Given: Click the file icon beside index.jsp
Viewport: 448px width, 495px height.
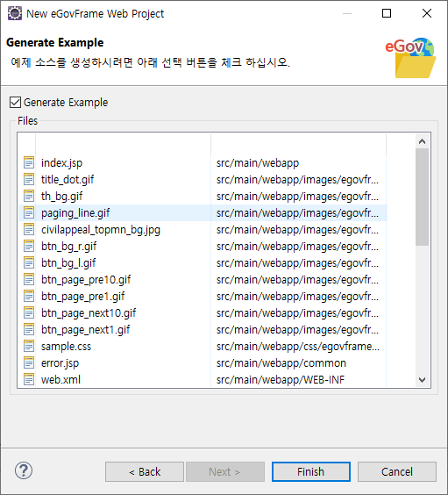Looking at the screenshot, I should click(29, 163).
